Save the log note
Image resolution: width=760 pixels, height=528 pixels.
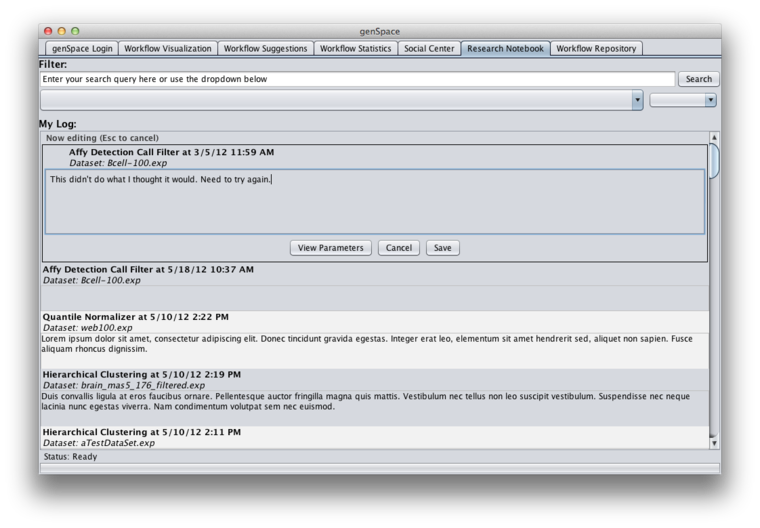point(443,248)
